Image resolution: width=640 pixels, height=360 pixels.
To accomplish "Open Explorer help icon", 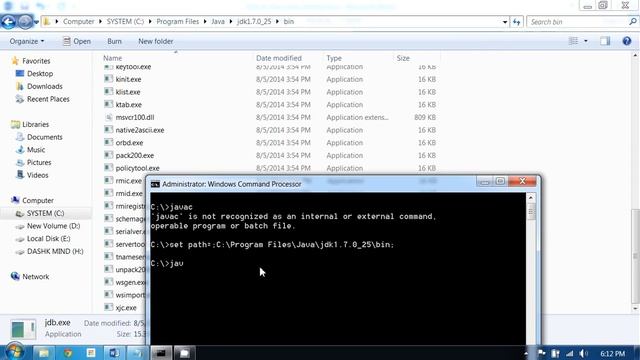I will point(627,41).
